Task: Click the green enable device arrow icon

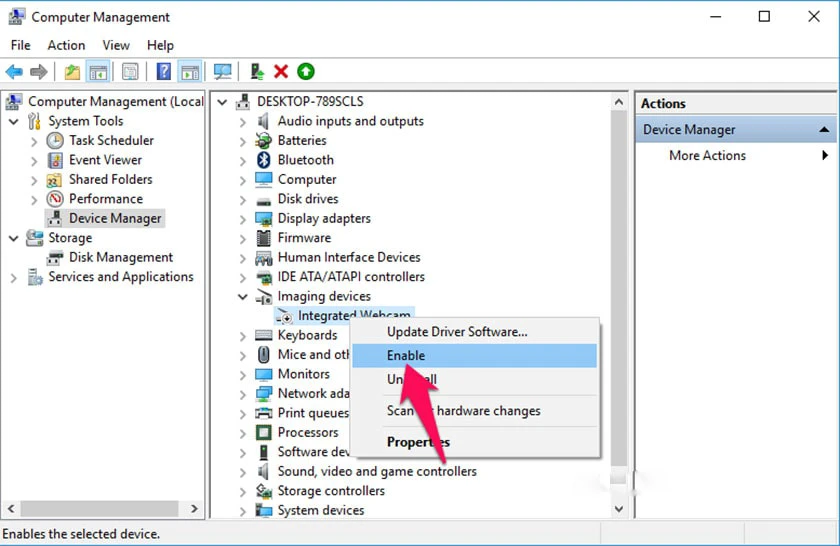Action: pyautogui.click(x=306, y=71)
